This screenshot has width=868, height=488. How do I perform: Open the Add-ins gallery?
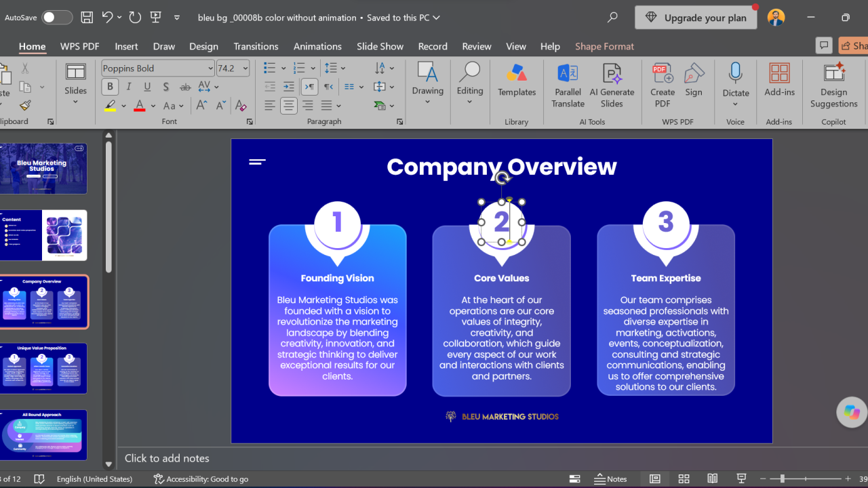click(779, 80)
